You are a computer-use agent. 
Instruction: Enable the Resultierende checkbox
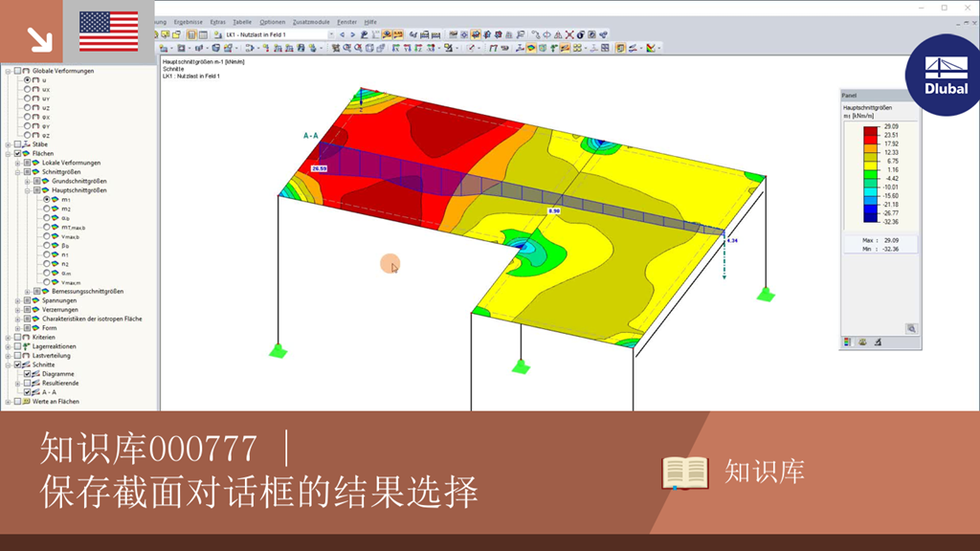click(28, 383)
